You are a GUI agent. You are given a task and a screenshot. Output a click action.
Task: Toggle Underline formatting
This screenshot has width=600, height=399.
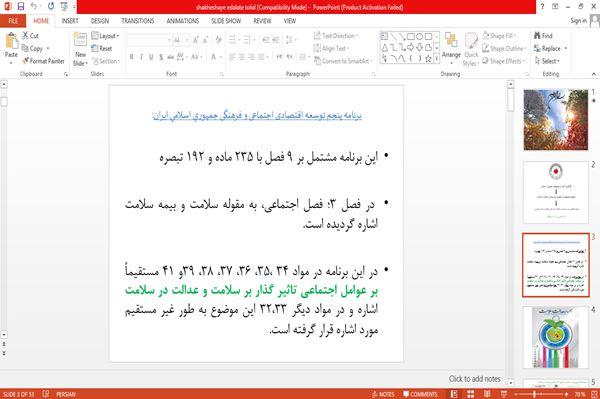tap(151, 57)
